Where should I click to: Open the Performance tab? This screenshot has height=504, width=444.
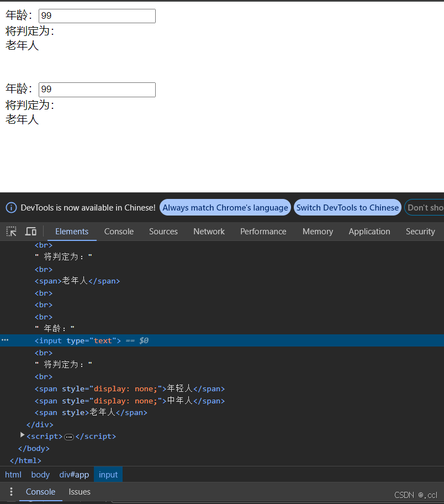tap(263, 232)
